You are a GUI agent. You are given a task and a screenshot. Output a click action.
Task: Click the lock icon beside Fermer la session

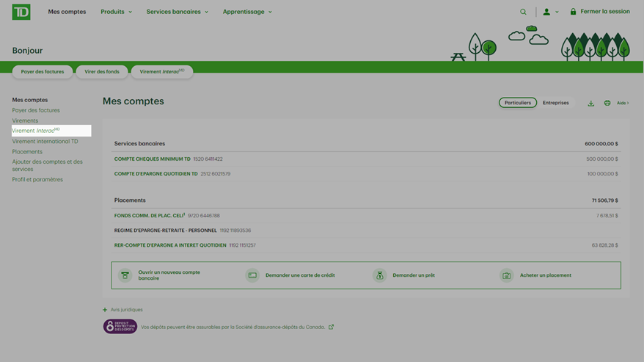pos(573,12)
